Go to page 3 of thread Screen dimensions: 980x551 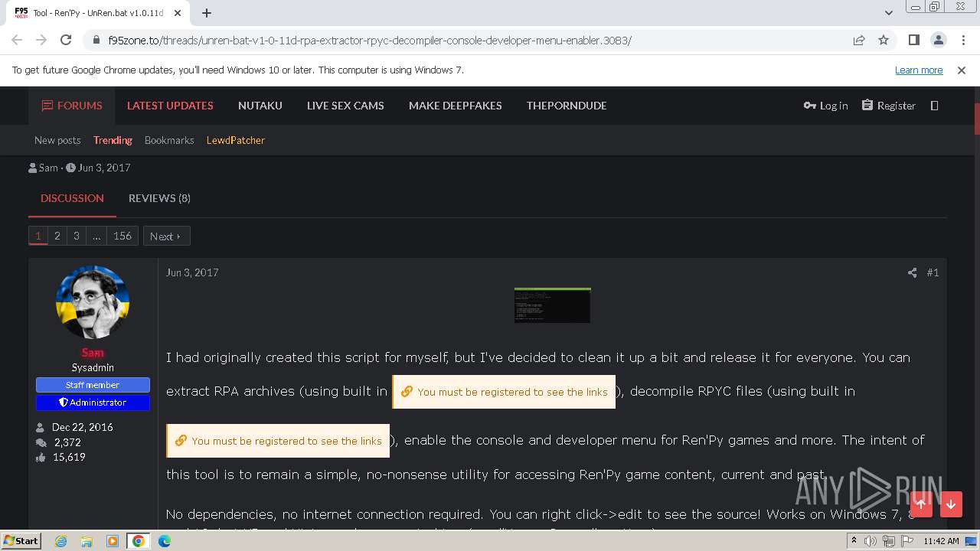pyautogui.click(x=77, y=236)
